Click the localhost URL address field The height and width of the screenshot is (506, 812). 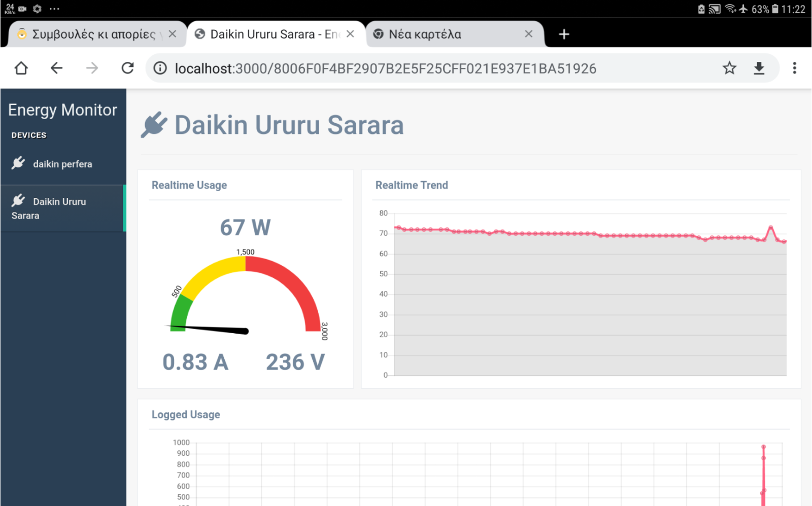pos(386,68)
